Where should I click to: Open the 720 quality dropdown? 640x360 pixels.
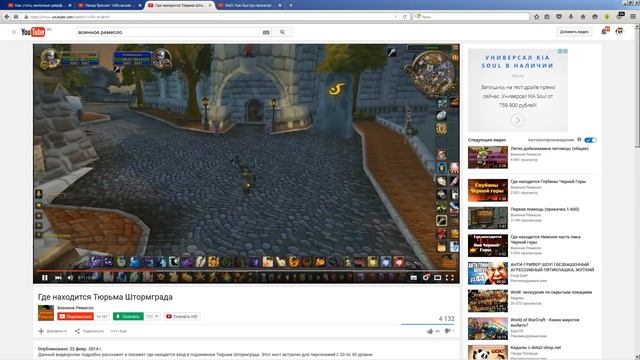click(x=152, y=316)
